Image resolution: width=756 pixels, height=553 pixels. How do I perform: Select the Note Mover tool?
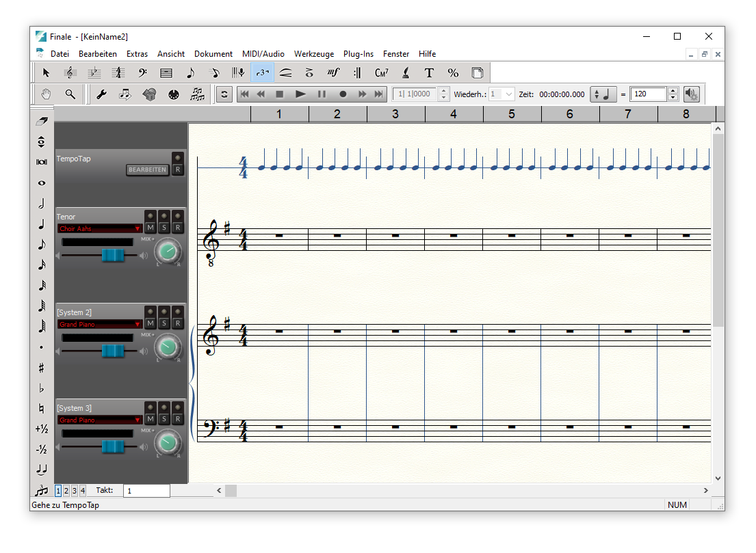(125, 94)
